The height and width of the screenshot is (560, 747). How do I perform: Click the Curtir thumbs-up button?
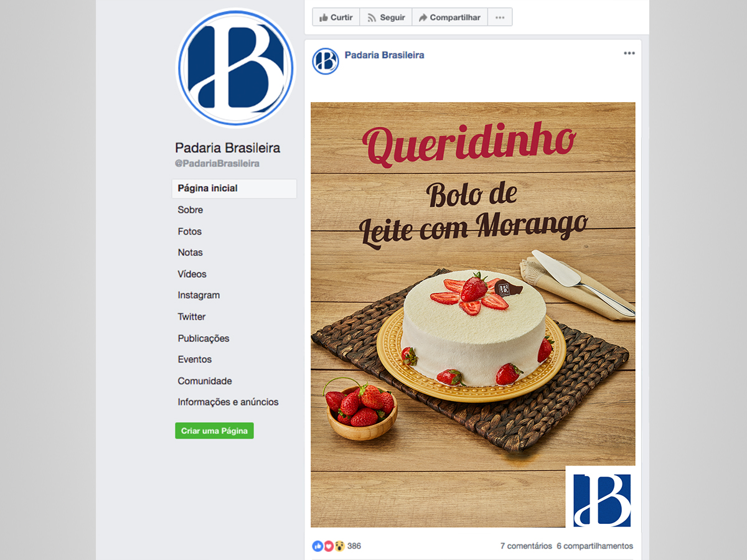(336, 17)
